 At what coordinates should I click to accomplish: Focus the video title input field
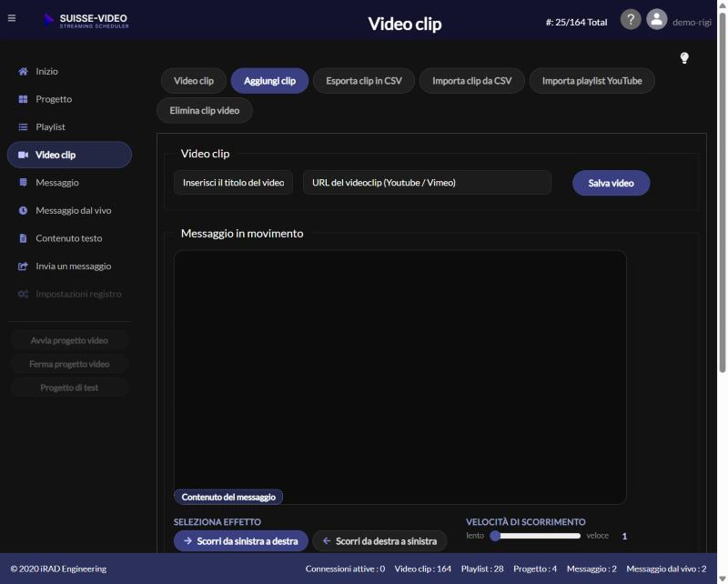pyautogui.click(x=233, y=183)
